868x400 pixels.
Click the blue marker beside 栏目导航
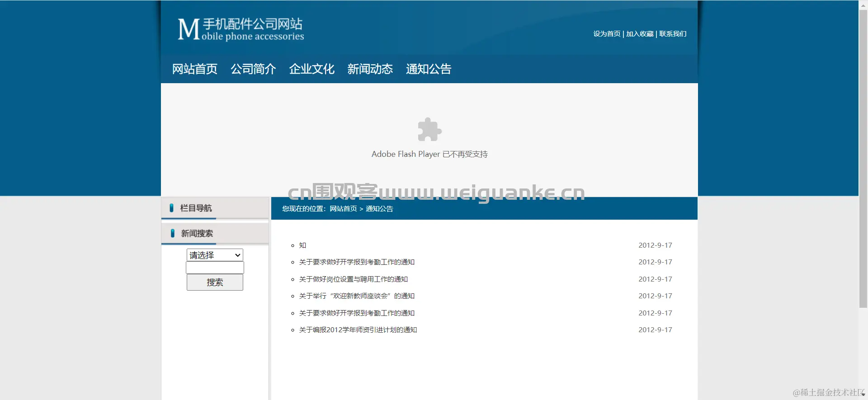(171, 208)
